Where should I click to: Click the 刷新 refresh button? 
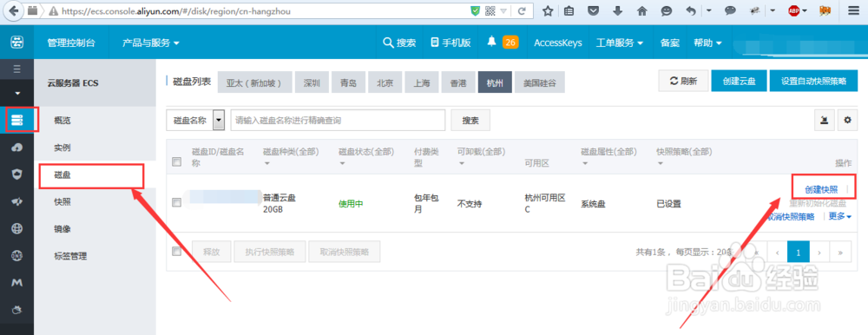pyautogui.click(x=683, y=81)
